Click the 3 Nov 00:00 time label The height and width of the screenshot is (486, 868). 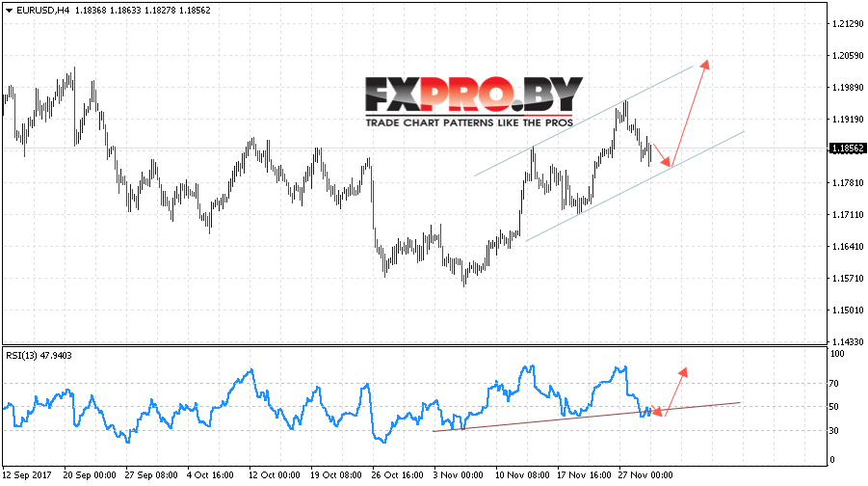pos(458,475)
